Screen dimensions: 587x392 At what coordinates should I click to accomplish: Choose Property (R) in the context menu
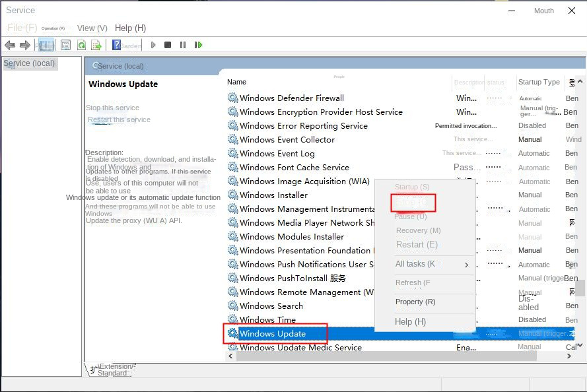coord(415,302)
